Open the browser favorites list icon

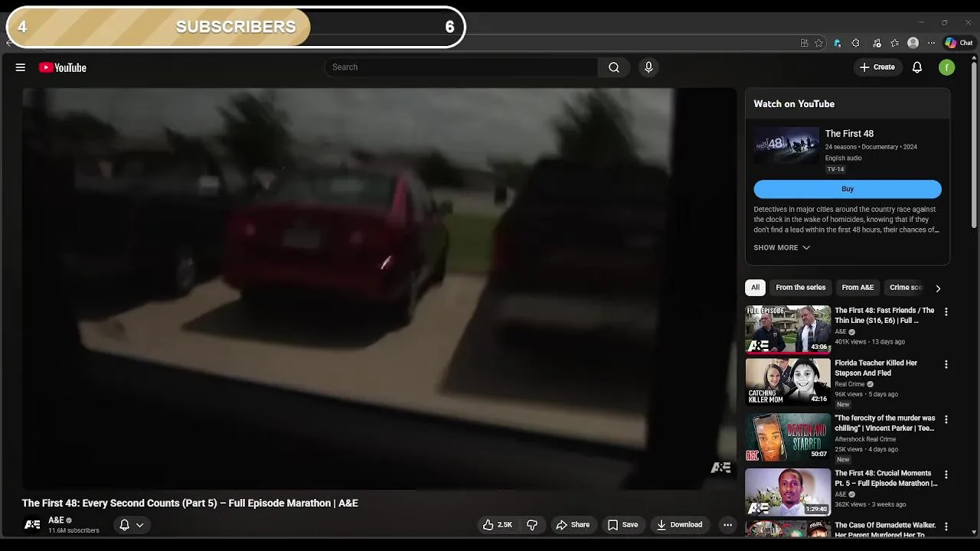(894, 43)
